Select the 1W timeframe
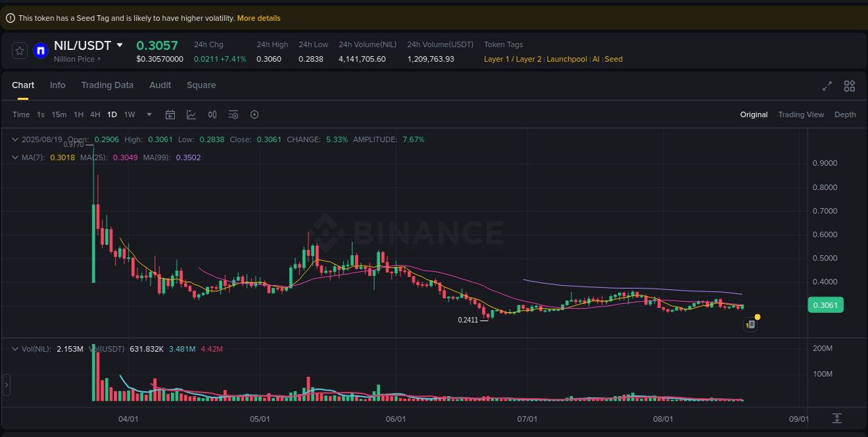This screenshot has width=868, height=437. coord(129,114)
